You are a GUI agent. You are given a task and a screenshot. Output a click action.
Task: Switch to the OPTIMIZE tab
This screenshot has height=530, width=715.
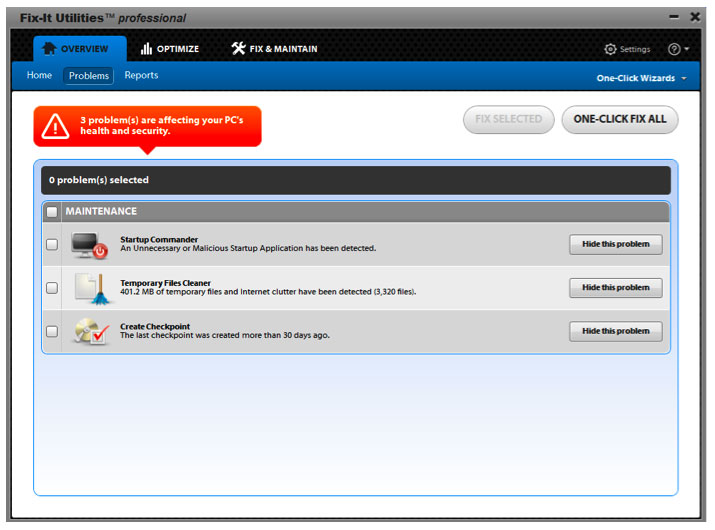[170, 49]
